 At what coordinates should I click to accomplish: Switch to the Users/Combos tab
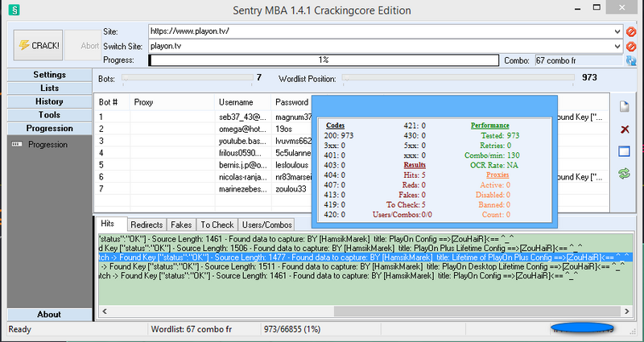(266, 225)
